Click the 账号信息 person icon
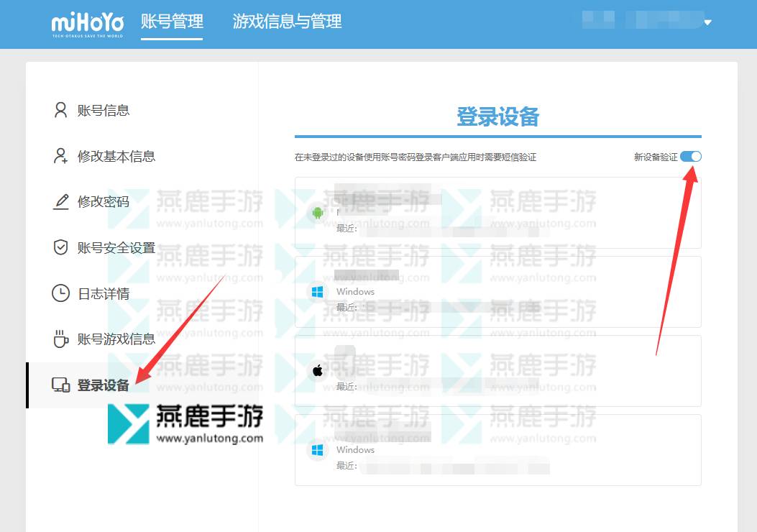The height and width of the screenshot is (532, 757). [61, 110]
